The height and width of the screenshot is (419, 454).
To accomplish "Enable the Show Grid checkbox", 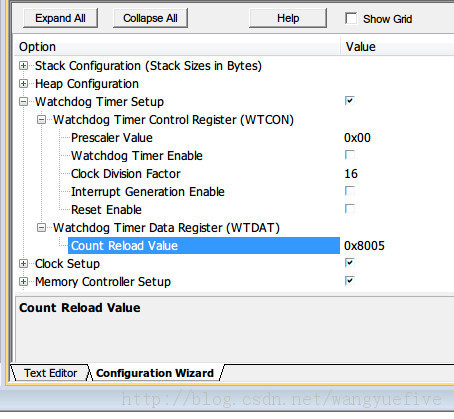I will pyautogui.click(x=351, y=19).
